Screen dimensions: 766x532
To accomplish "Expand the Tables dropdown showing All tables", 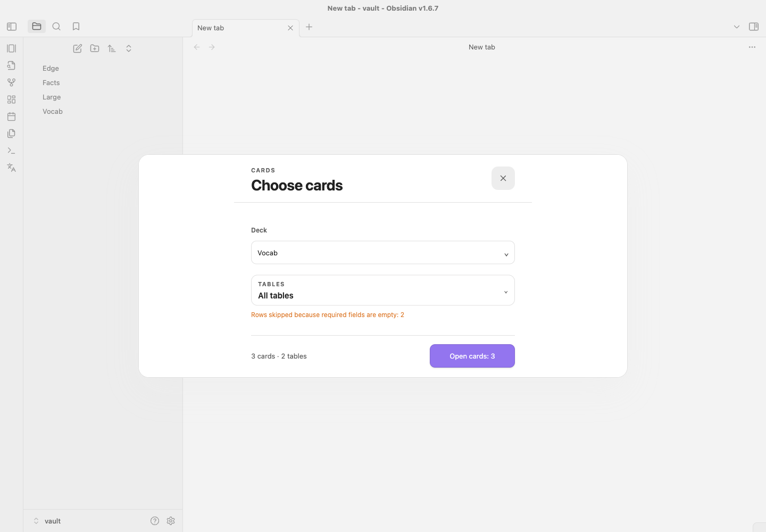I will coord(383,290).
